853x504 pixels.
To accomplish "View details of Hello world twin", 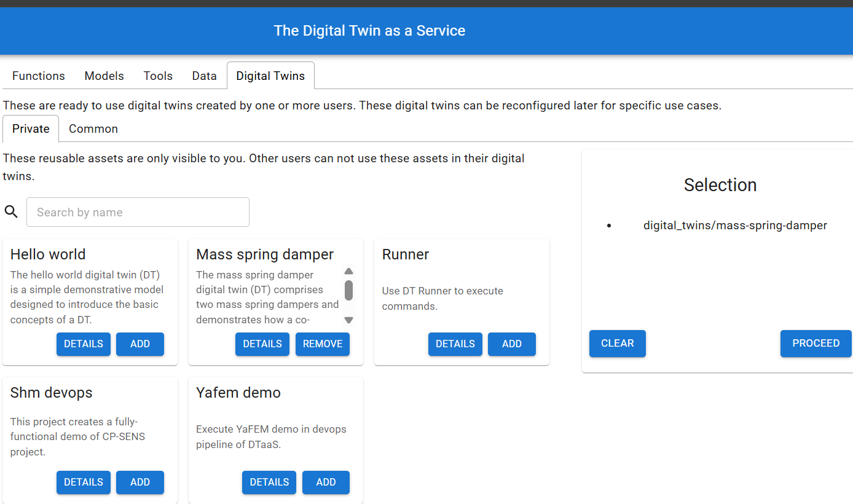I will (x=84, y=344).
